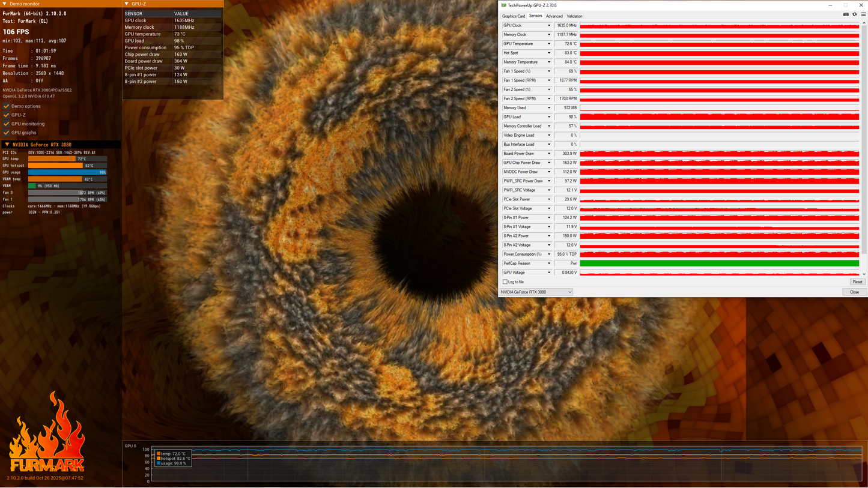Open the PerfCap Reason dropdown
This screenshot has width=868, height=488.
(x=548, y=264)
